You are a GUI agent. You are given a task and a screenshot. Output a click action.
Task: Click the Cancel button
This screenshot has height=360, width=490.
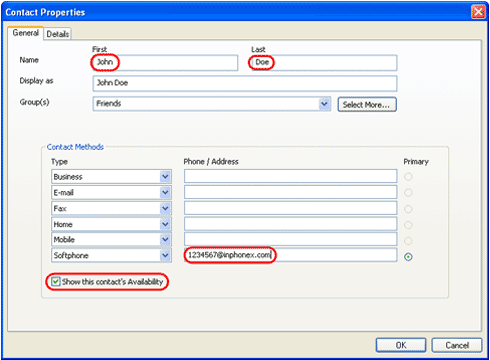457,345
